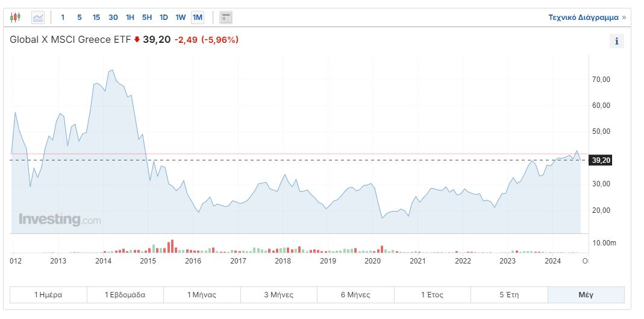Screen dimensions: 644x319
Task: Select the 3 Μήνες range tab
Action: point(278,295)
